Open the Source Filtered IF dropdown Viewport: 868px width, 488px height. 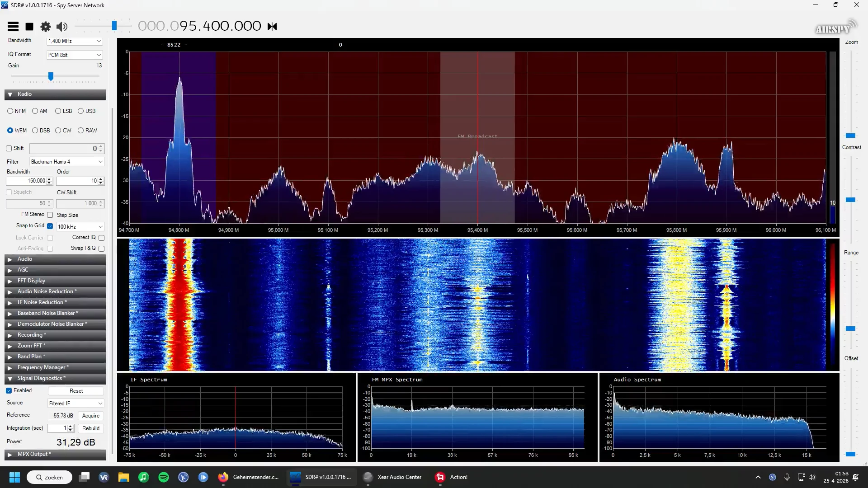point(76,404)
